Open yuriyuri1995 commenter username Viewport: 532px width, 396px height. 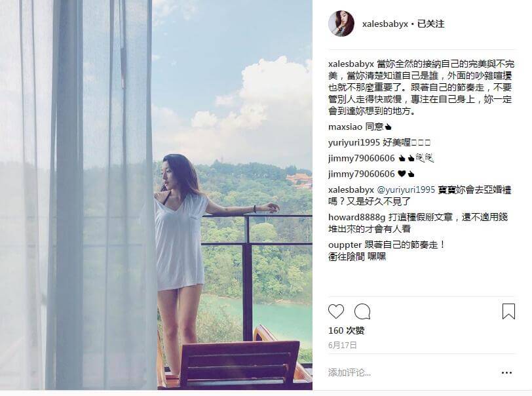pos(354,143)
